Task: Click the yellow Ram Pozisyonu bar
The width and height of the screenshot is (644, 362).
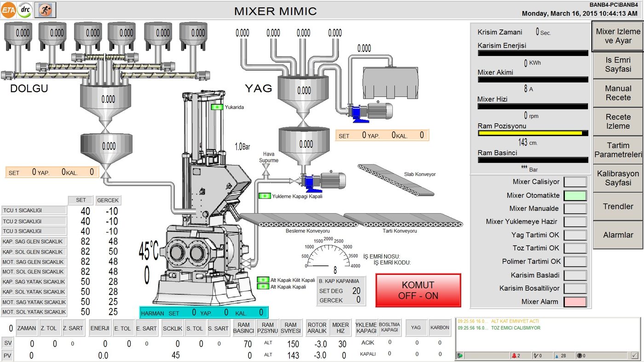Action: [x=533, y=133]
